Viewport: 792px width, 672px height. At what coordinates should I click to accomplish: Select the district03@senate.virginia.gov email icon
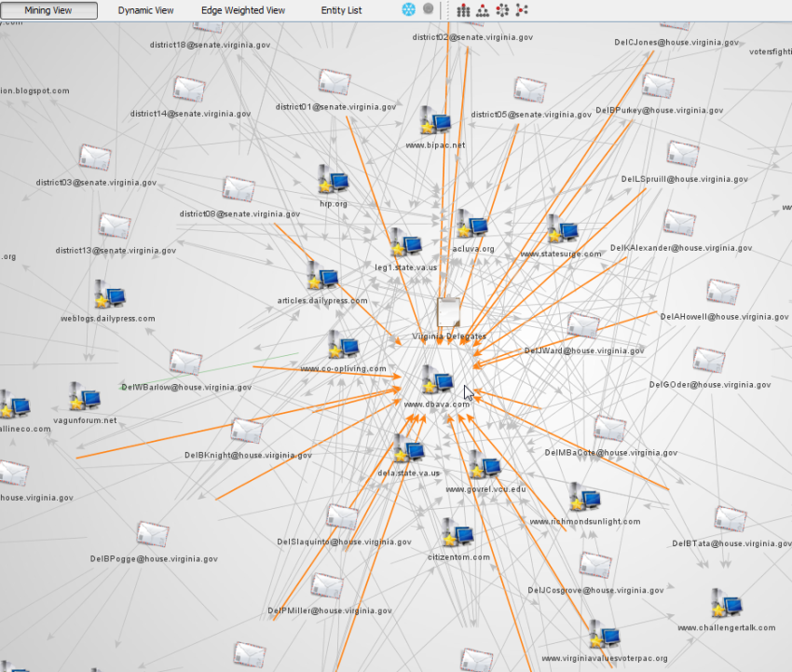(95, 158)
